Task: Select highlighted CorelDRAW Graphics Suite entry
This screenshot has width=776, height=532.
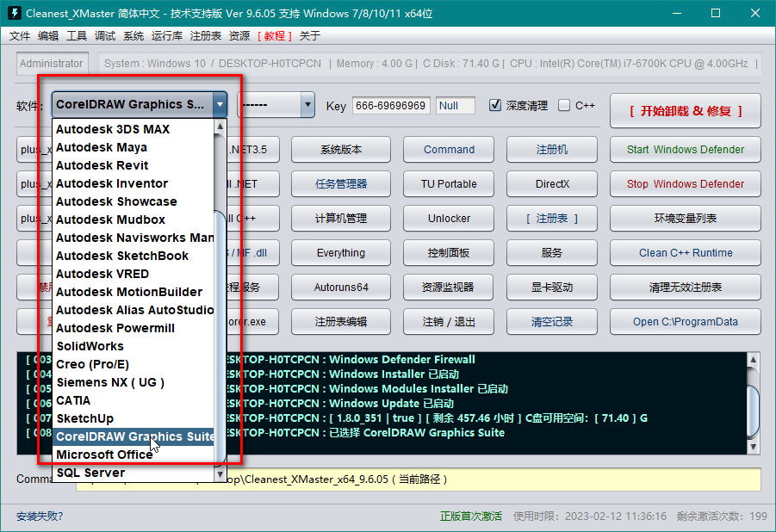Action: [133, 436]
